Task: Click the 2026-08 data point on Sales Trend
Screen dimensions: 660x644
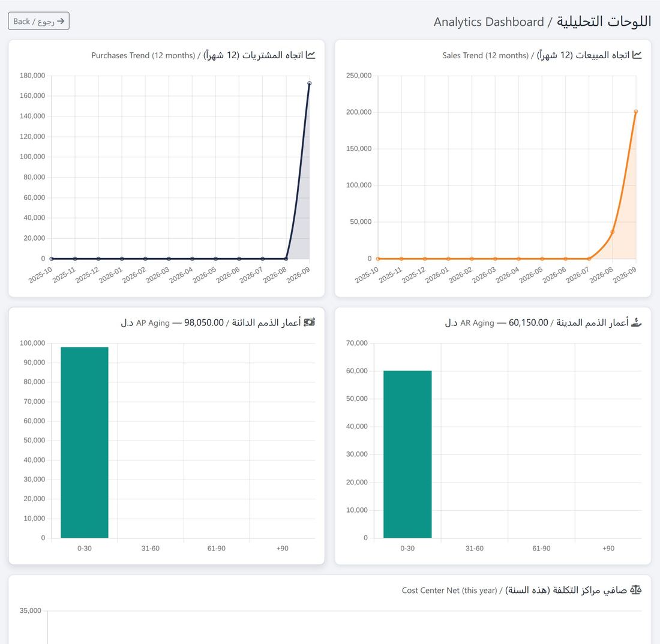Action: (613, 232)
